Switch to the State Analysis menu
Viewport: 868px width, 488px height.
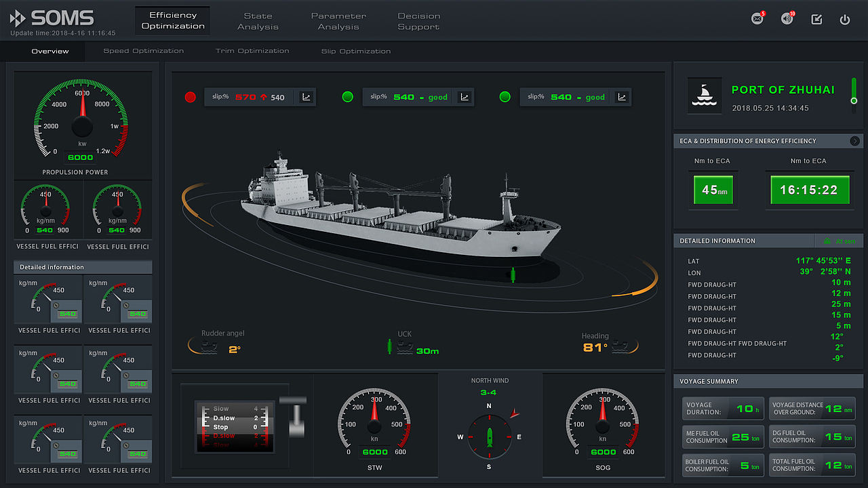(x=258, y=21)
